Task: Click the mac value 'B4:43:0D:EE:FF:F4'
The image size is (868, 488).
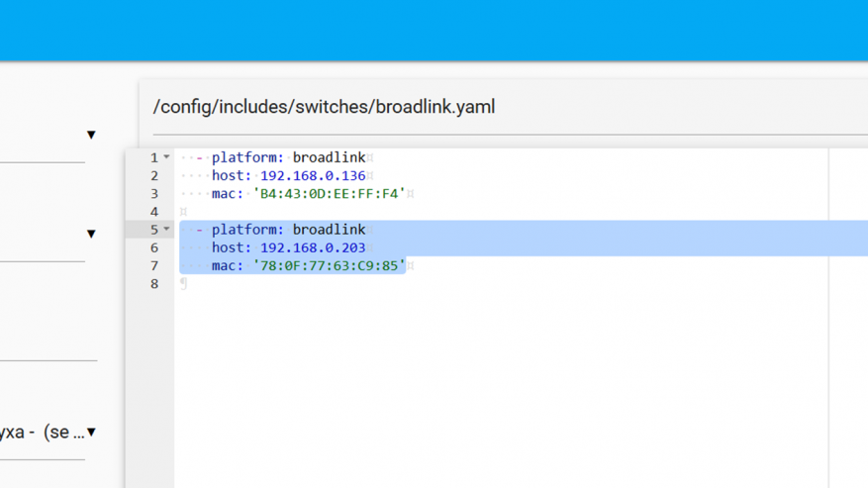Action: point(329,194)
